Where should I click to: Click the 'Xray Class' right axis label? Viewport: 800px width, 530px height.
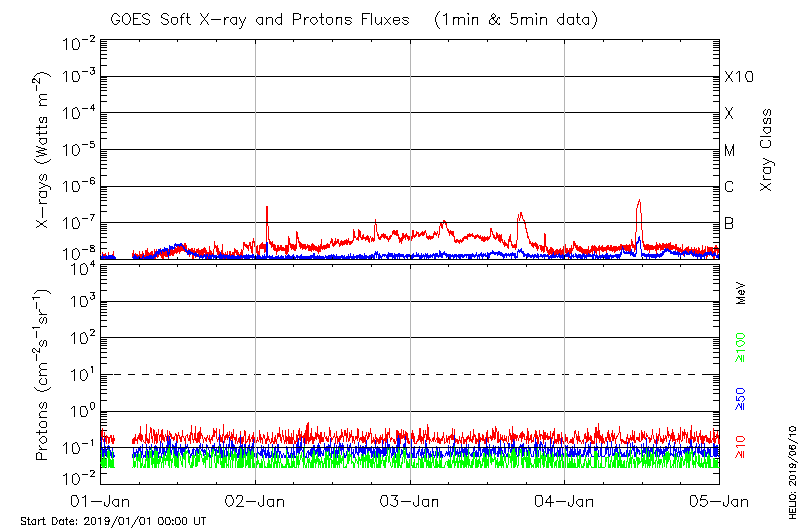[766, 148]
